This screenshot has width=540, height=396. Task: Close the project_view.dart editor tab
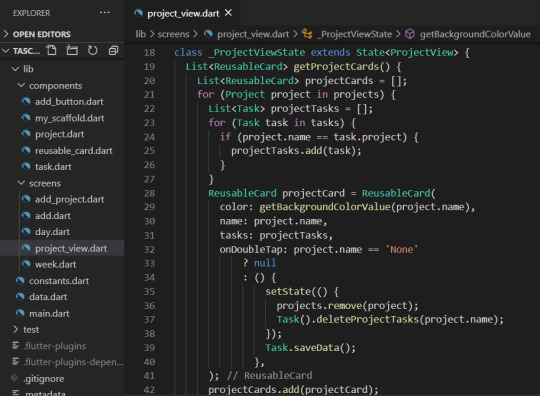pos(228,13)
